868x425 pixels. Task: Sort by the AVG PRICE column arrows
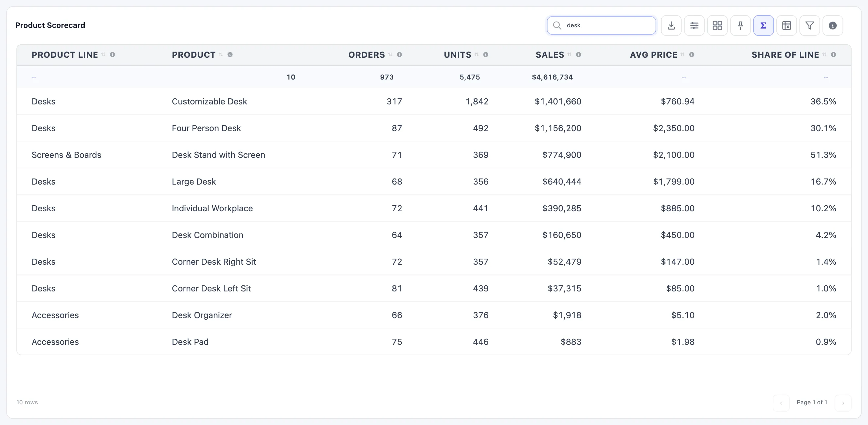[x=683, y=55]
